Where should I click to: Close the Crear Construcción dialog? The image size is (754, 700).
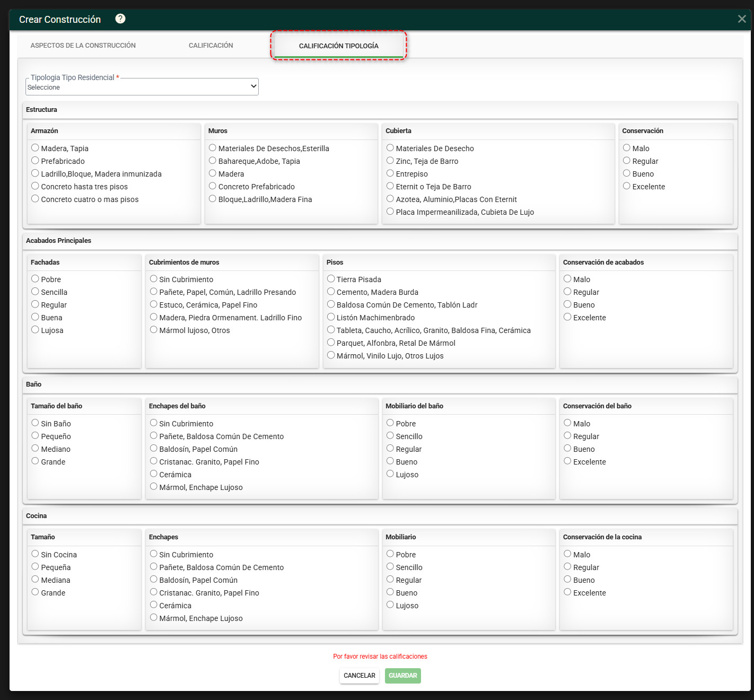click(x=742, y=19)
